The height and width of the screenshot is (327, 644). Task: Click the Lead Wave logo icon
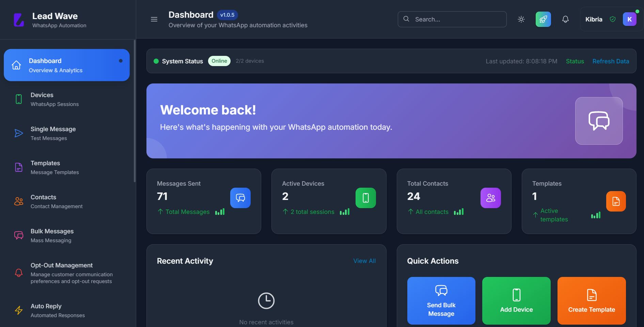19,20
